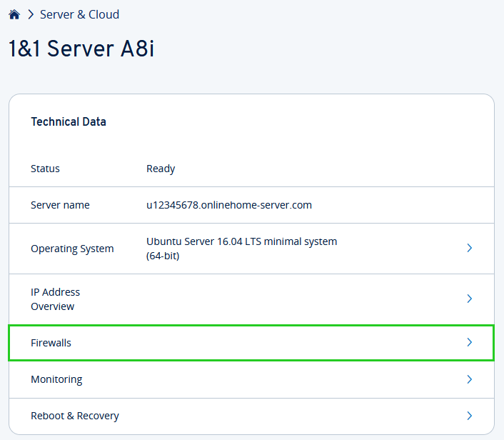This screenshot has height=440, width=504.
Task: Open the IP Address Overview entry
Action: pos(55,299)
